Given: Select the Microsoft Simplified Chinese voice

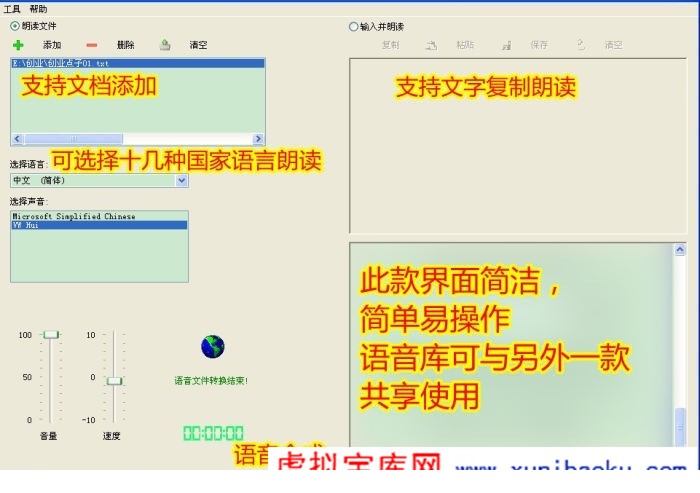Looking at the screenshot, I should (99, 216).
